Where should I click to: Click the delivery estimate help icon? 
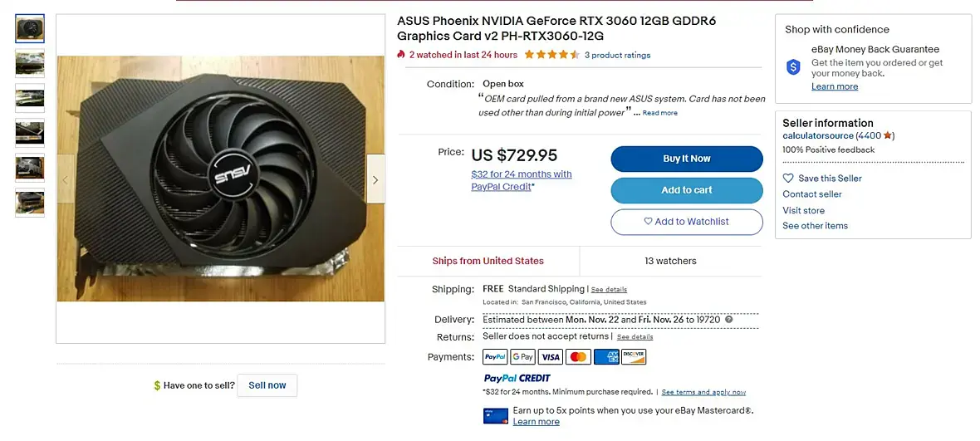pyautogui.click(x=728, y=319)
